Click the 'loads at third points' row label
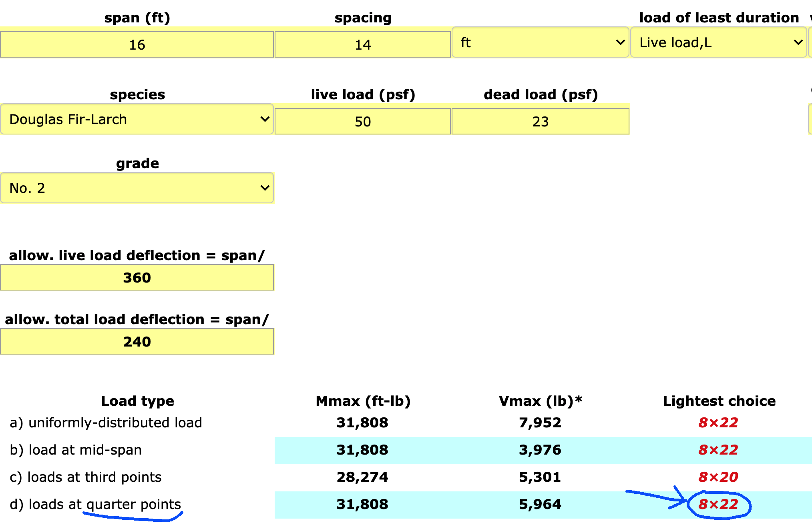This screenshot has width=812, height=525. click(x=86, y=477)
